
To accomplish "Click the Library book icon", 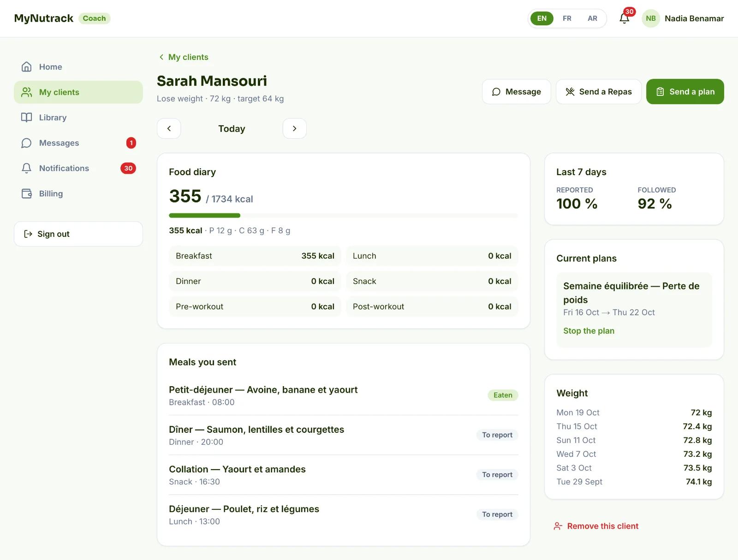I will [x=27, y=118].
